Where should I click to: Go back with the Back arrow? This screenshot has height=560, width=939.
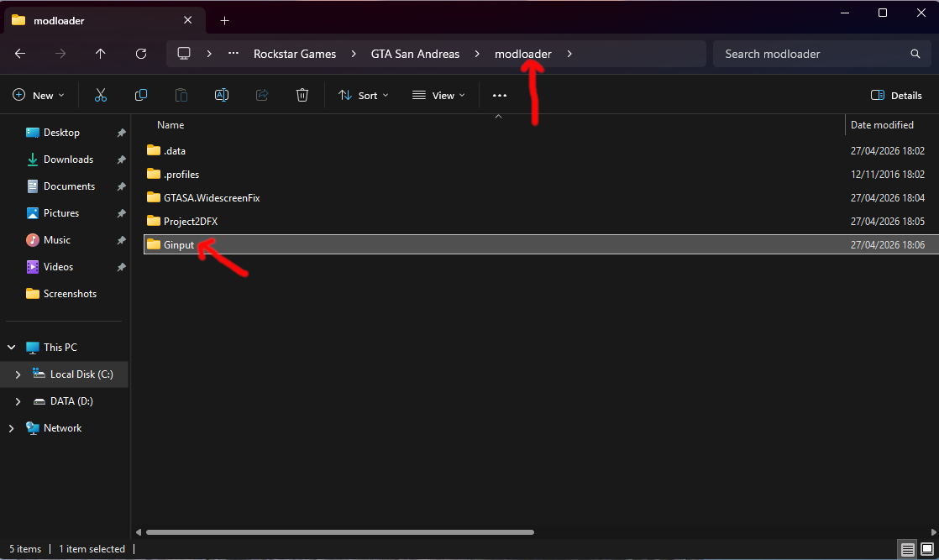pyautogui.click(x=20, y=54)
